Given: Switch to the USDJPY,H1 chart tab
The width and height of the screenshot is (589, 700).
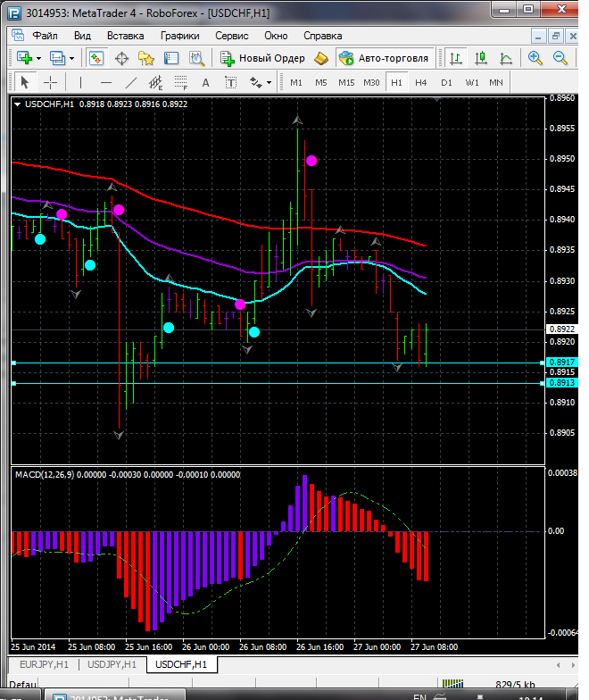Looking at the screenshot, I should [112, 664].
